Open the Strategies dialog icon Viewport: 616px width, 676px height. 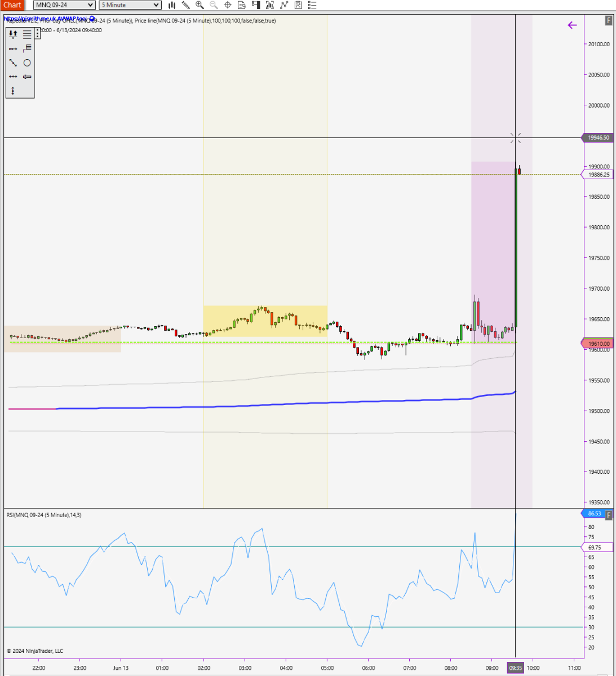298,5
